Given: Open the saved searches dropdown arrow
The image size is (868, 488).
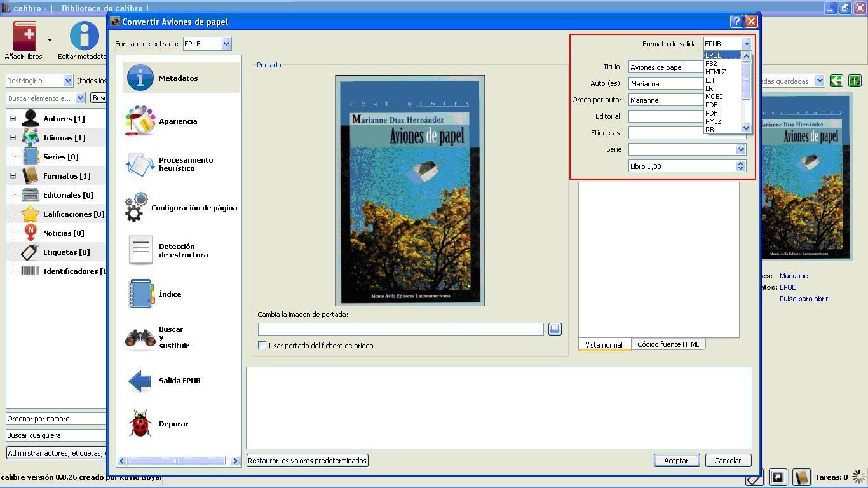Looking at the screenshot, I should [820, 81].
